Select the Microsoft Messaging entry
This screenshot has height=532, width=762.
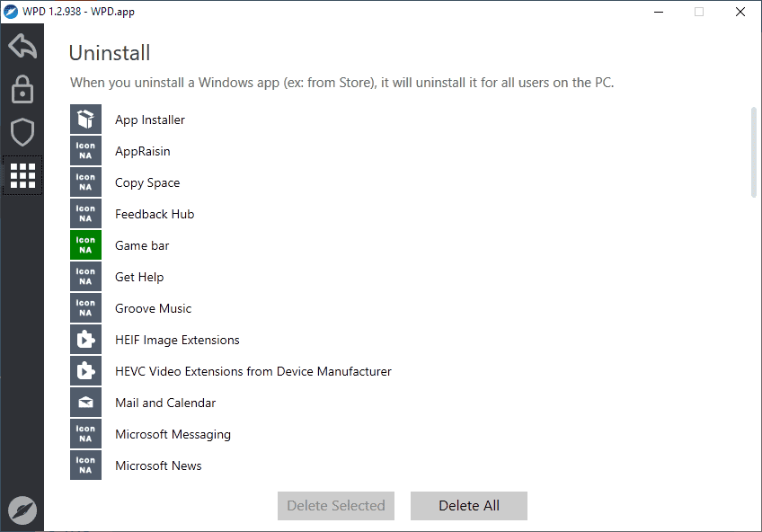coord(173,434)
